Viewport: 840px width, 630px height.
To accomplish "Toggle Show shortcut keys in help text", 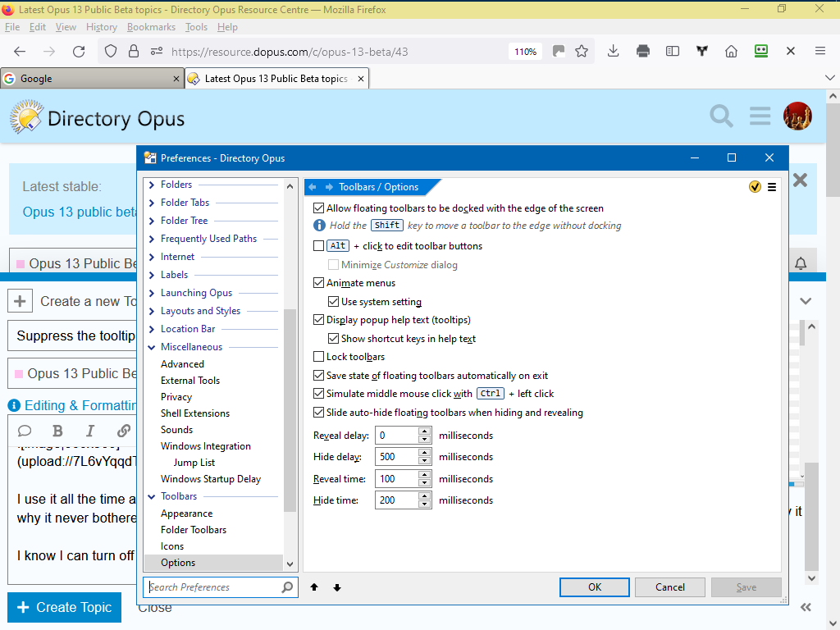I will (x=333, y=339).
